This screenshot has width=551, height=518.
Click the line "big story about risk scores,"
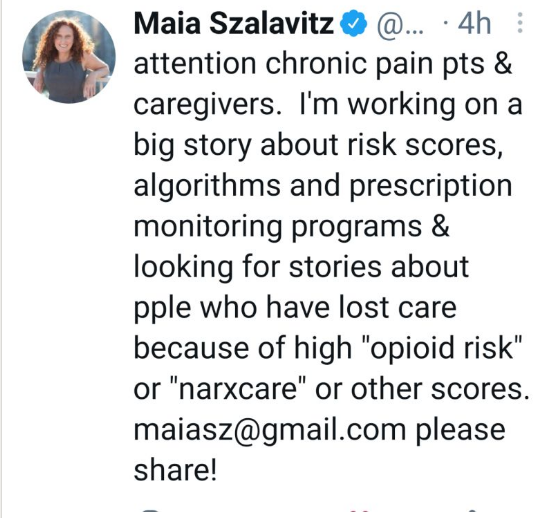click(x=318, y=147)
